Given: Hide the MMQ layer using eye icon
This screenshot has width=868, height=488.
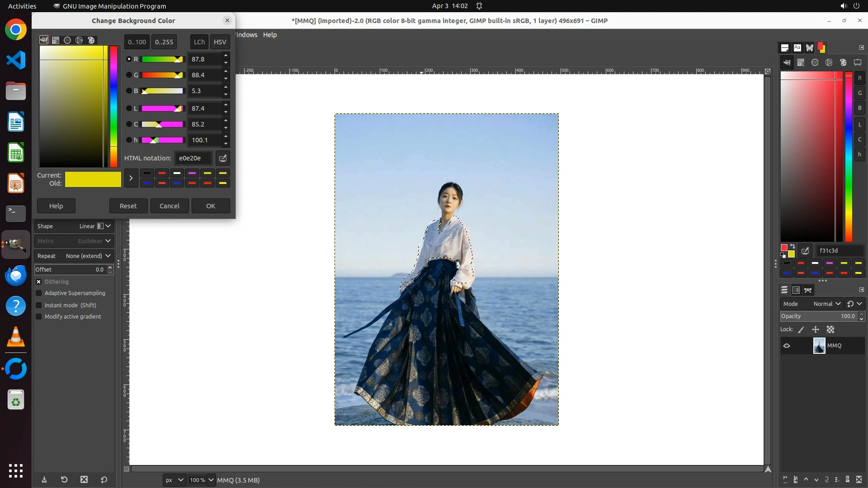Looking at the screenshot, I should point(787,346).
